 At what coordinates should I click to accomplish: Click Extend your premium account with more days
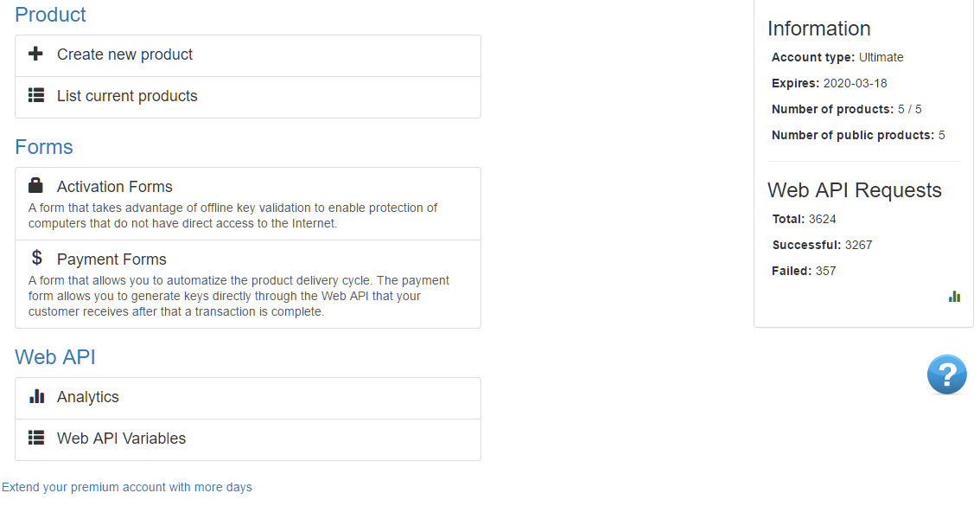coord(127,487)
